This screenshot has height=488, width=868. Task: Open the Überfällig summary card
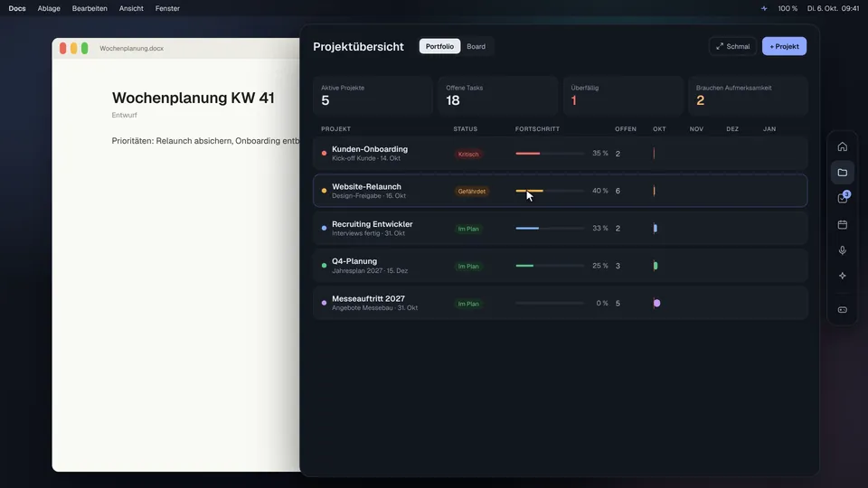pyautogui.click(x=623, y=96)
